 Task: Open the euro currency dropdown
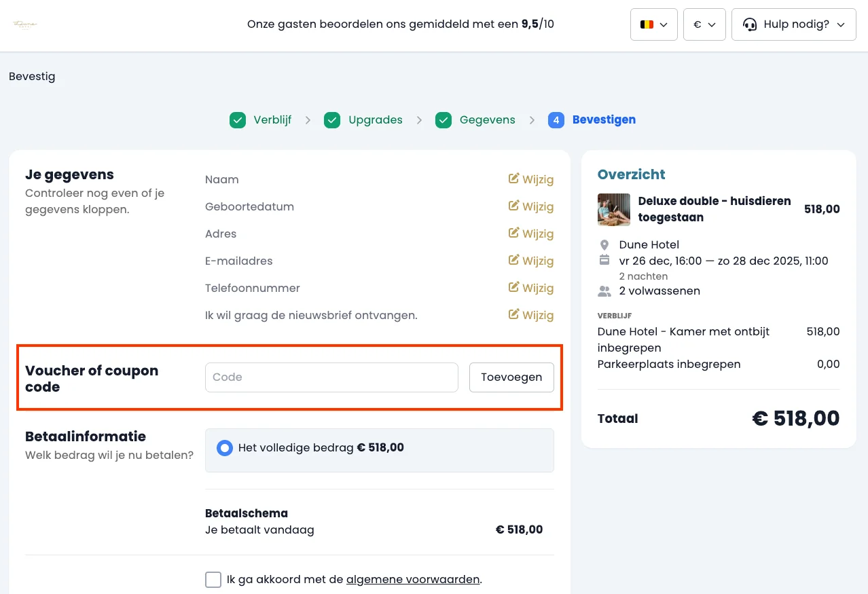pos(704,24)
